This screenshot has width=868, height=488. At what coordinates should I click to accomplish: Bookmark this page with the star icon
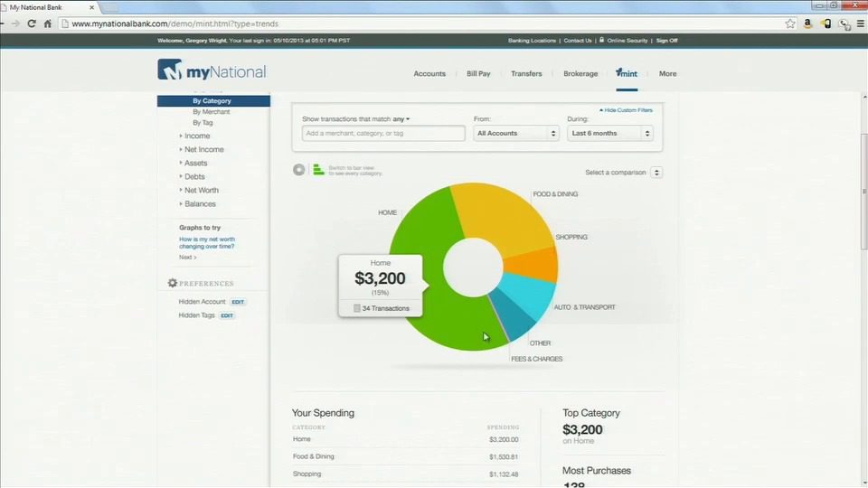(790, 23)
